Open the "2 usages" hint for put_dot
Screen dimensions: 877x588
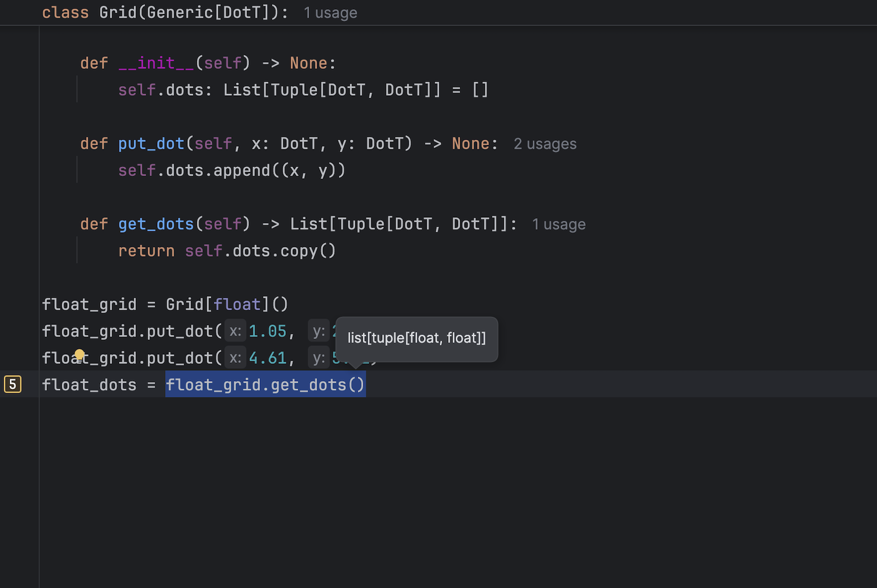pos(545,144)
